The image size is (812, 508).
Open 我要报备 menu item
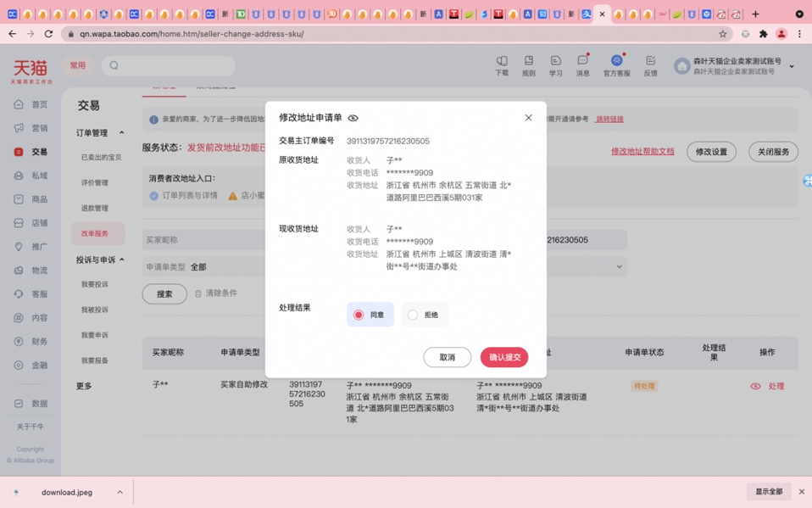[94, 360]
